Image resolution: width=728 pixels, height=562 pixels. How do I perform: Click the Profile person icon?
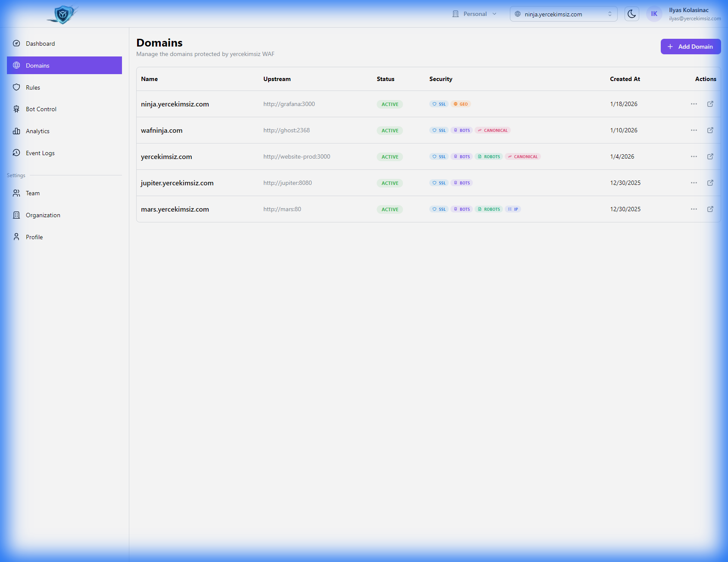[x=16, y=237]
